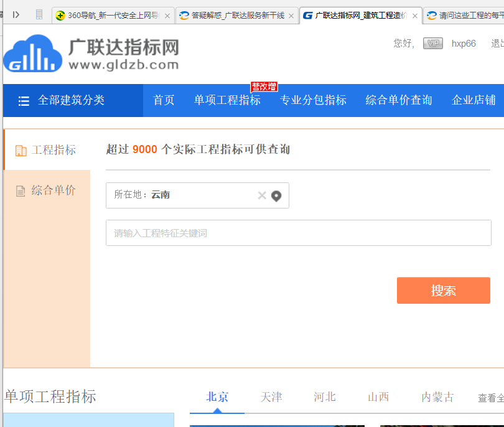The image size is (504, 427).
Task: Open 单项工程指标 in the navigation bar
Action: [x=227, y=100]
